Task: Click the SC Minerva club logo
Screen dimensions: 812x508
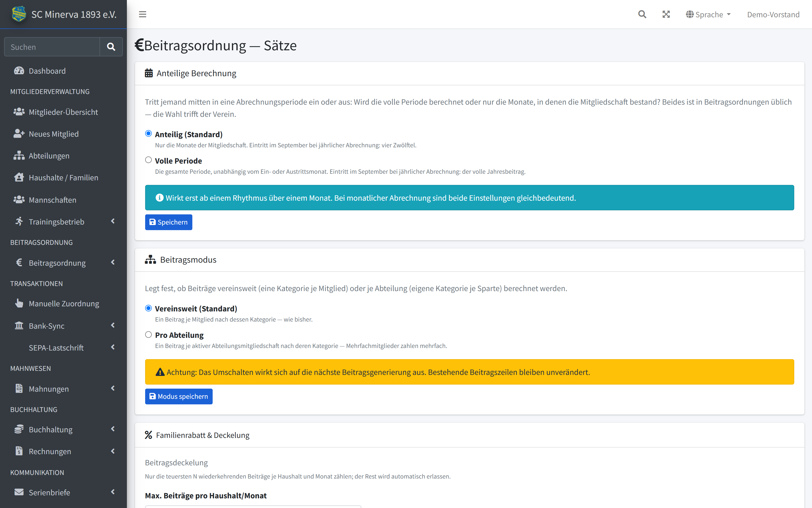Action: pos(19,14)
